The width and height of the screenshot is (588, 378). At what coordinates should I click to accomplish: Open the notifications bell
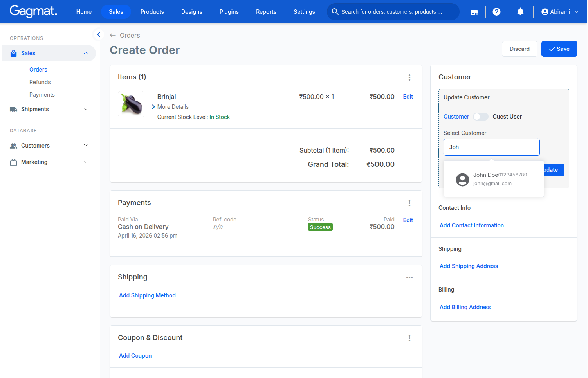520,12
